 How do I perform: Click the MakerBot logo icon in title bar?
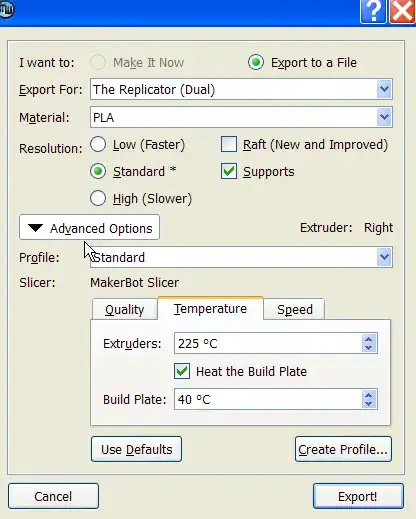(7, 8)
